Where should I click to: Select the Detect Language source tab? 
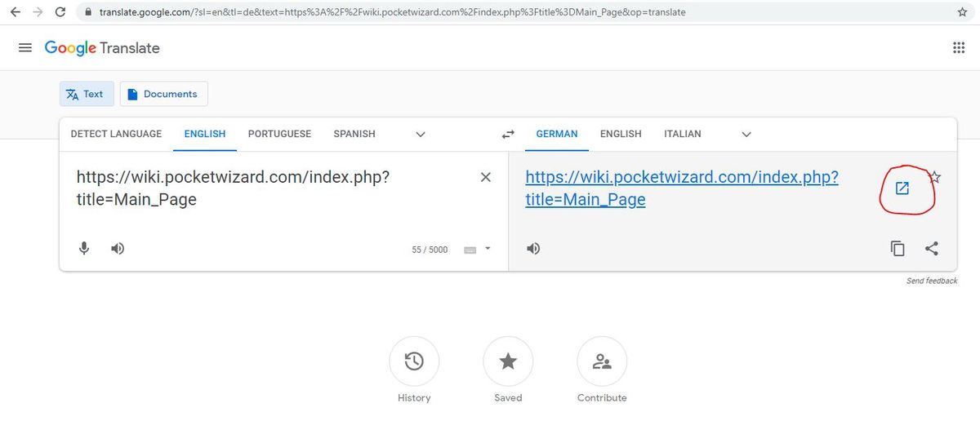click(x=116, y=134)
